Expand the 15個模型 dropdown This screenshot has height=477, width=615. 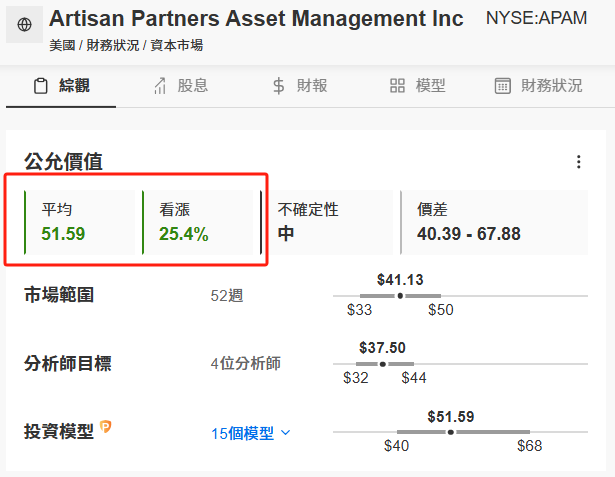point(251,433)
